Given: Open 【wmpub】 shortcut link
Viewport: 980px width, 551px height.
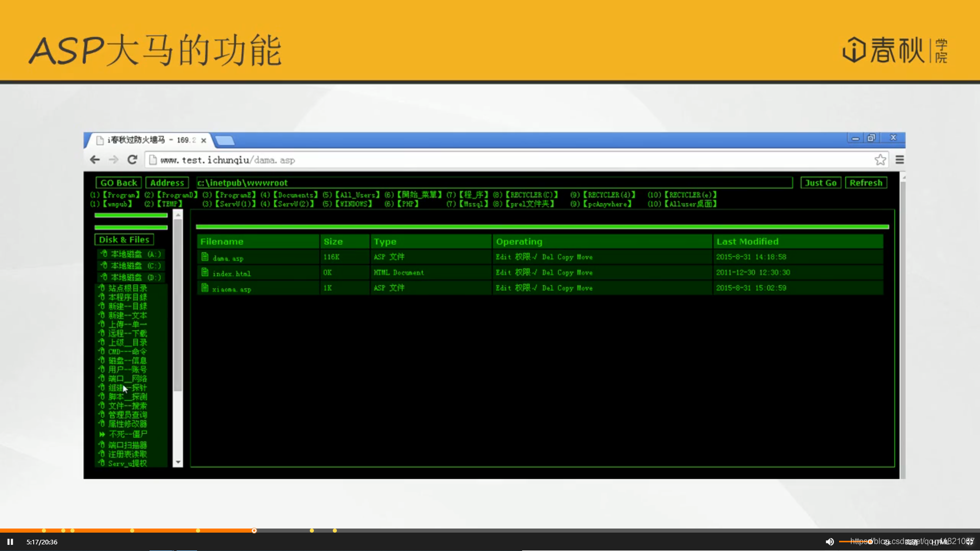Looking at the screenshot, I should coord(118,204).
